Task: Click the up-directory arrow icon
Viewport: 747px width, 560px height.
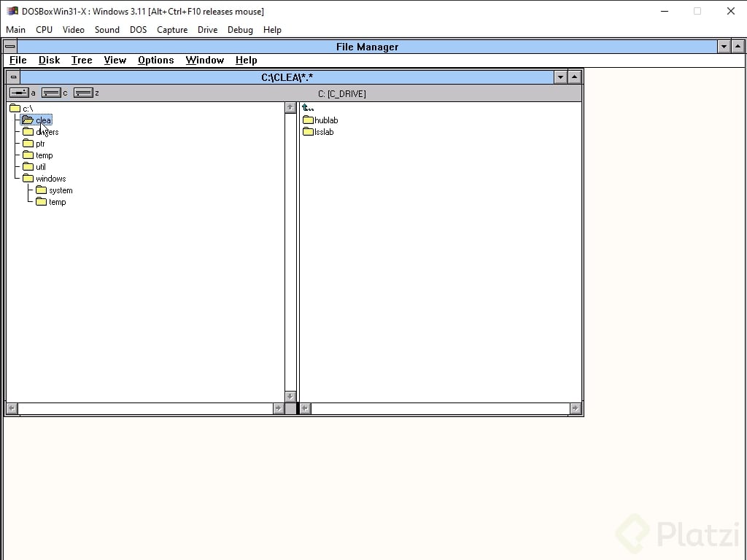Action: pos(308,108)
